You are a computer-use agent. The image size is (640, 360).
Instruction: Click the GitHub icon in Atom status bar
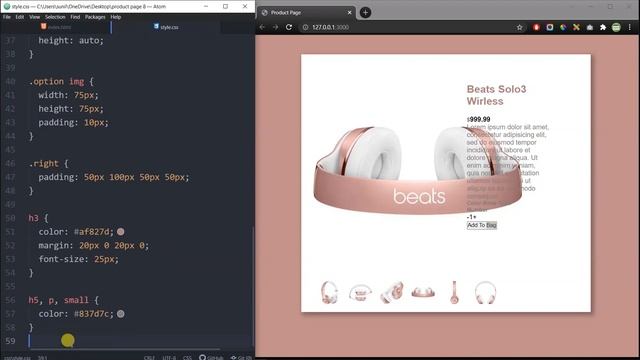click(211, 357)
